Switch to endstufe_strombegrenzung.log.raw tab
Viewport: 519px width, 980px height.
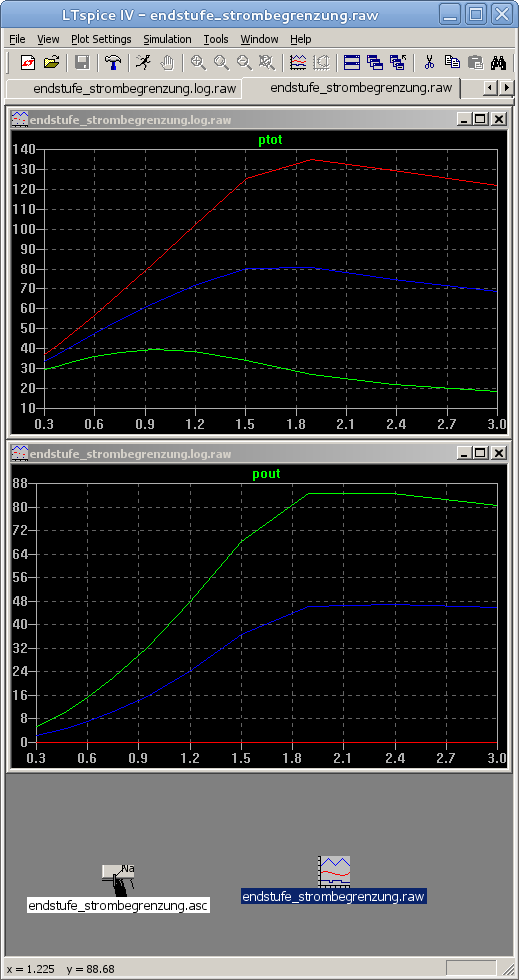(124, 89)
